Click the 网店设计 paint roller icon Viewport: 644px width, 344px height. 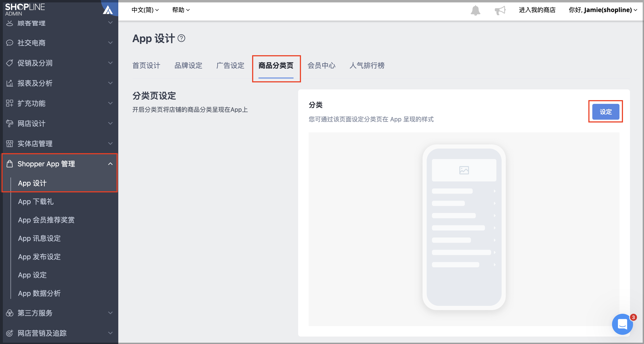pyautogui.click(x=9, y=124)
